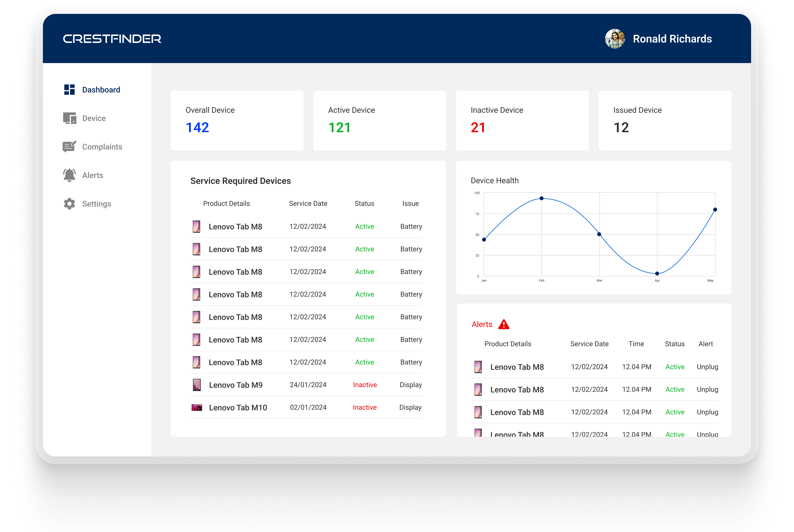
Task: Click the Complaints message icon
Action: pyautogui.click(x=69, y=147)
